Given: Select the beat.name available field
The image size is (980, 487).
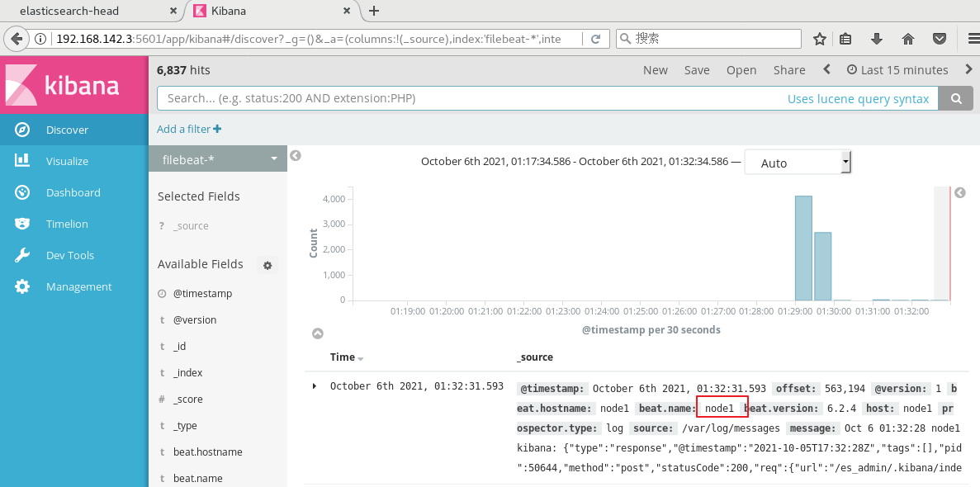Looking at the screenshot, I should point(197,478).
